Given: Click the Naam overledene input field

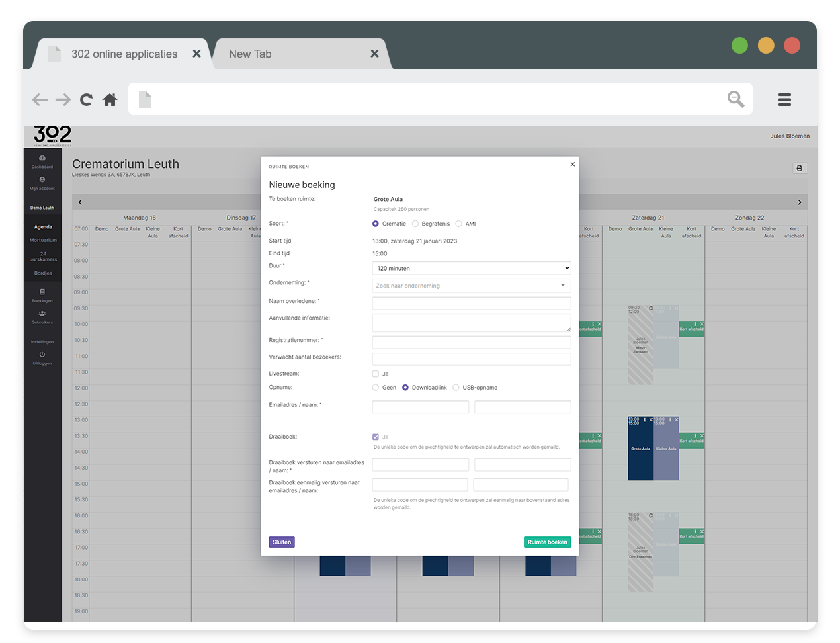Looking at the screenshot, I should [x=471, y=304].
